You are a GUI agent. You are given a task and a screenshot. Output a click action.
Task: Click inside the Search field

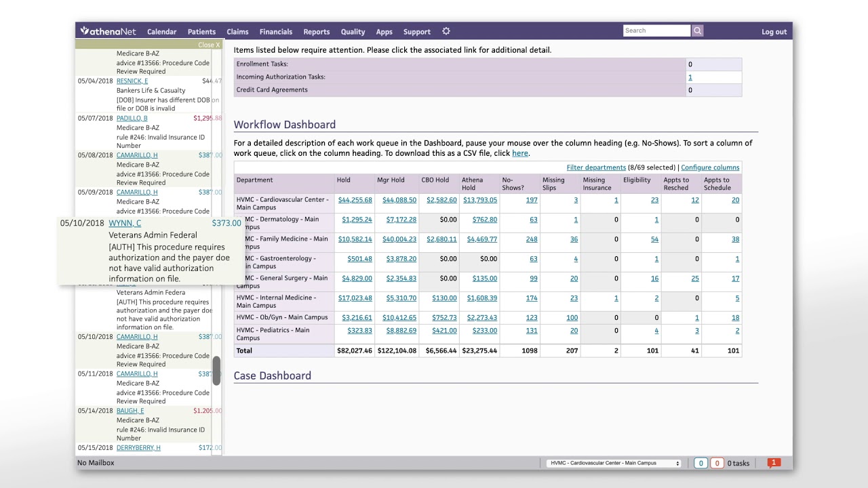pos(656,30)
